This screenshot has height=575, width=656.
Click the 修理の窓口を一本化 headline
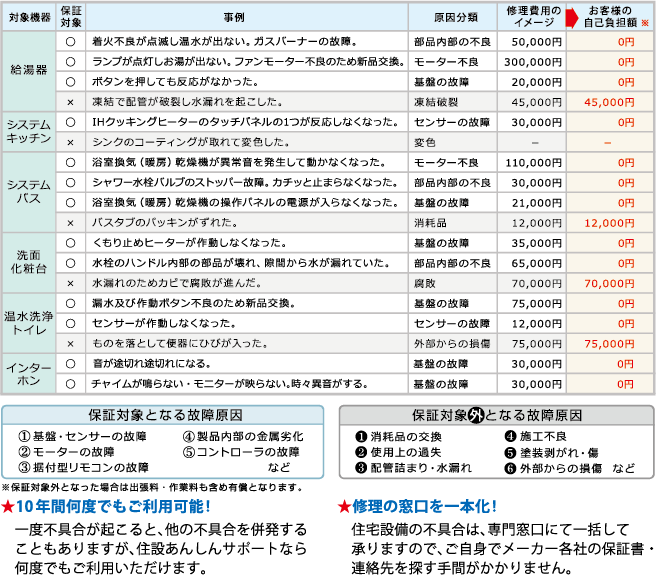point(424,507)
